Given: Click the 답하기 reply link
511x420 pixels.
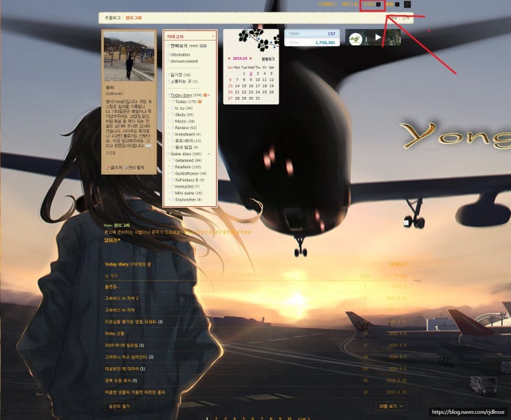Looking at the screenshot, I should tap(112, 240).
